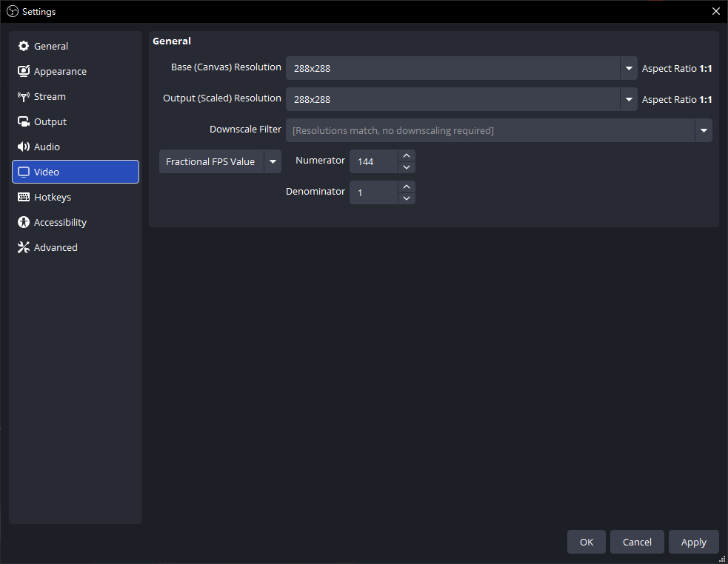Image resolution: width=728 pixels, height=564 pixels.
Task: Click the Video monitor icon
Action: (x=23, y=172)
